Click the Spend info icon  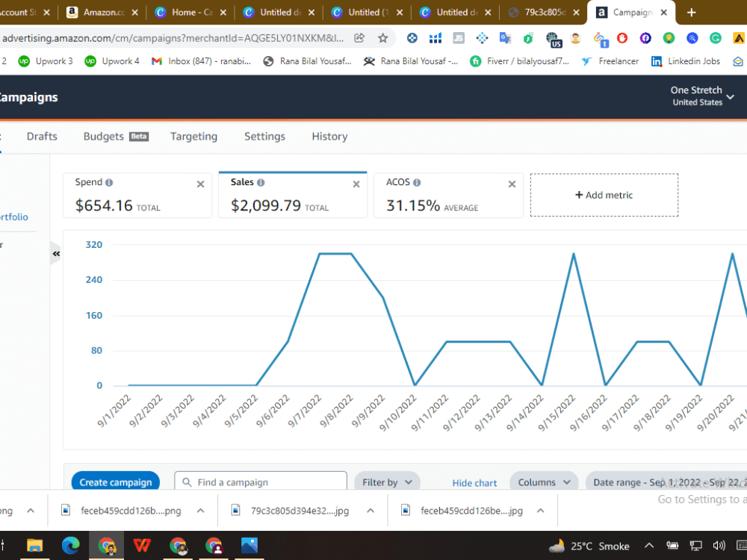109,182
